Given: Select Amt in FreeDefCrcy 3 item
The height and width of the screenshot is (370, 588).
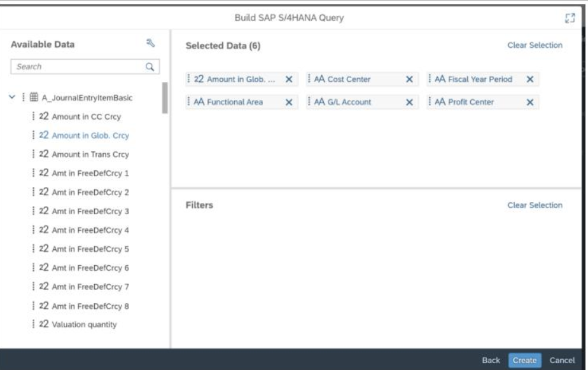Looking at the screenshot, I should [90, 211].
